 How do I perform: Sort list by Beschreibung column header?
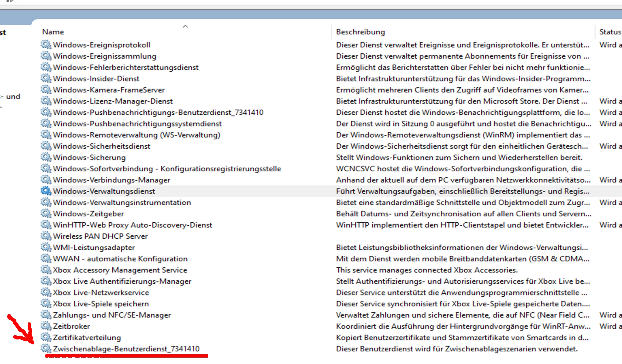(360, 32)
